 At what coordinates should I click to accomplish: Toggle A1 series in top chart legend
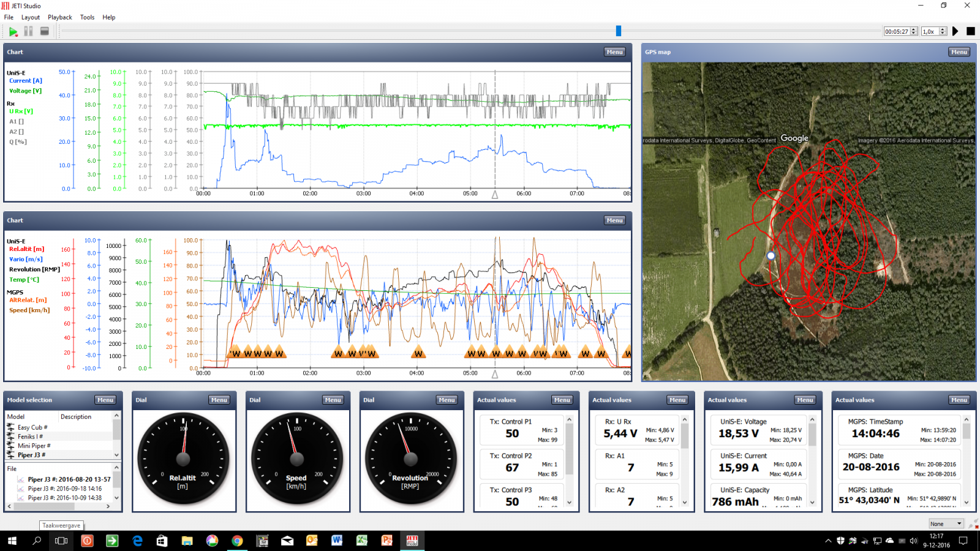coord(17,122)
